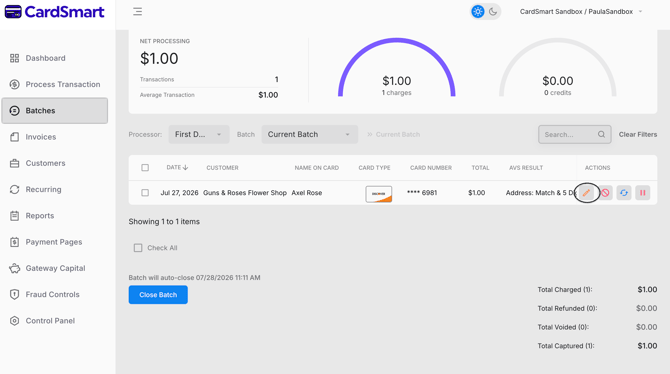
Task: Click the void transaction red circle icon
Action: click(605, 193)
